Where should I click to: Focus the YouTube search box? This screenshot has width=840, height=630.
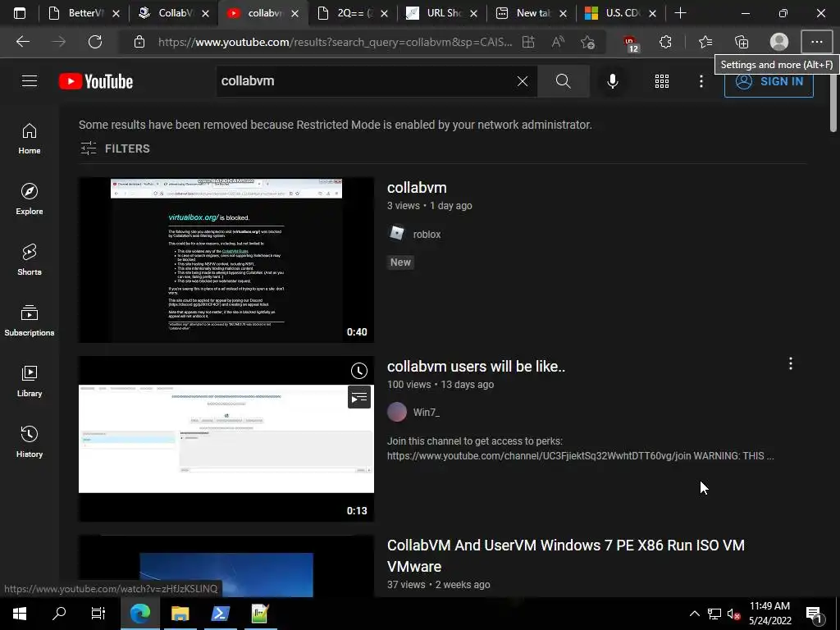click(364, 81)
